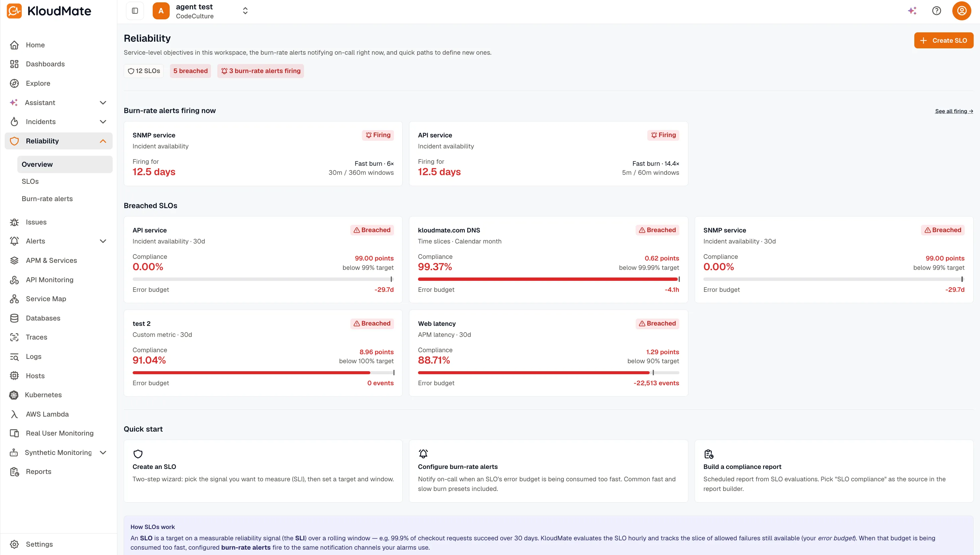Click the test 2 compliance progress bar

263,373
